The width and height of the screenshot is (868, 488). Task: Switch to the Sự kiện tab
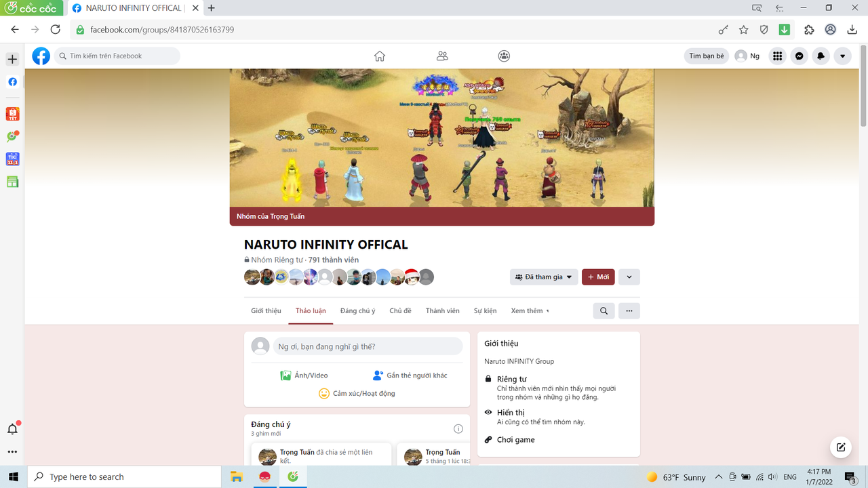[x=485, y=311]
